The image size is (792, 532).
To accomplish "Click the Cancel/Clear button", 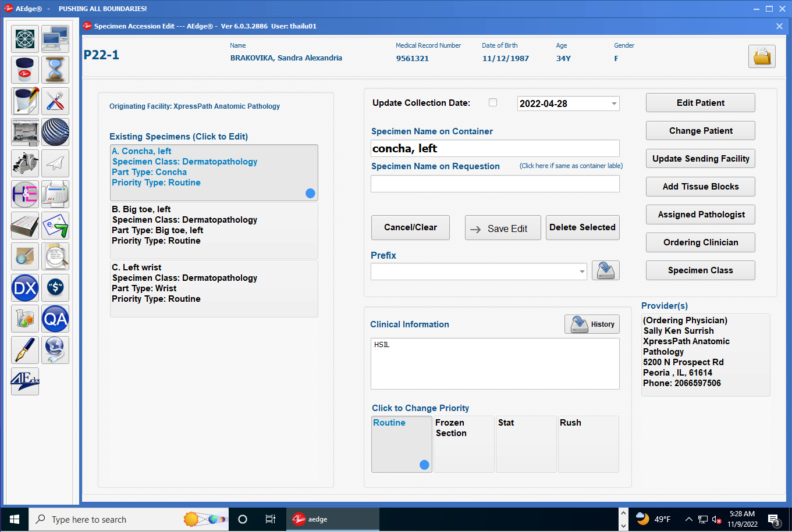I will click(x=410, y=227).
